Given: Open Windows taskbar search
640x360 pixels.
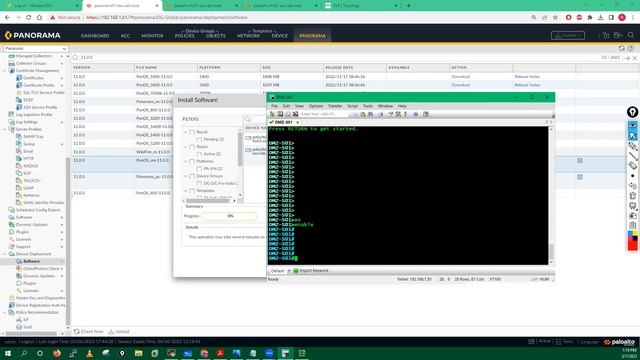Looking at the screenshot, I should [x=24, y=353].
